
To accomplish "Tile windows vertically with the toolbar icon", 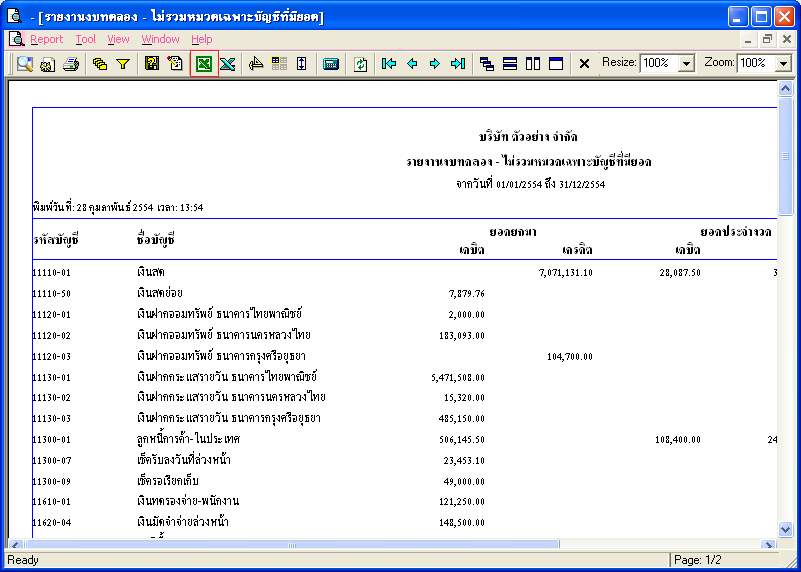I will (533, 64).
